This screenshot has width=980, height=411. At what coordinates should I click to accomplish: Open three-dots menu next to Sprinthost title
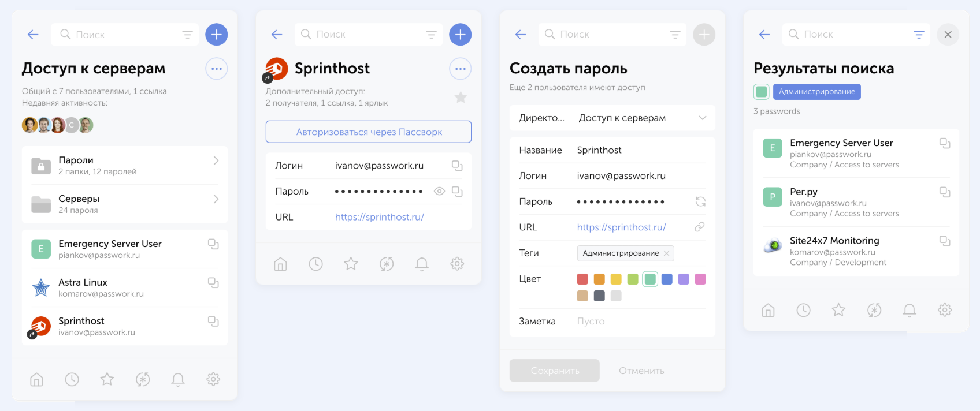click(461, 69)
